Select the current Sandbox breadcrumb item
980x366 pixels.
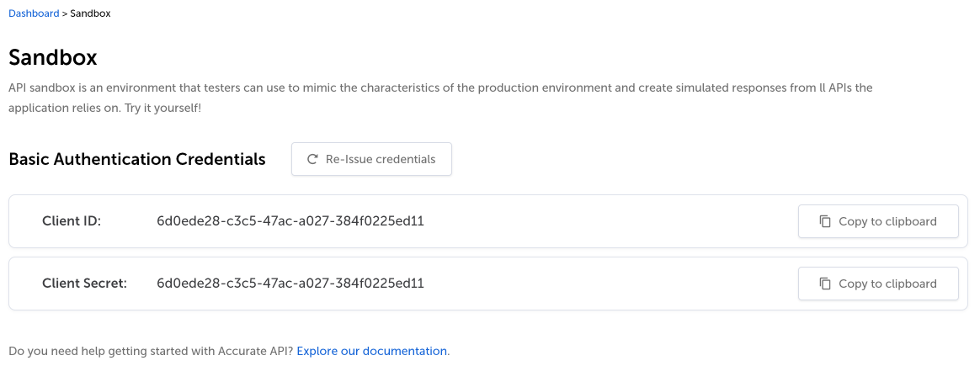90,13
